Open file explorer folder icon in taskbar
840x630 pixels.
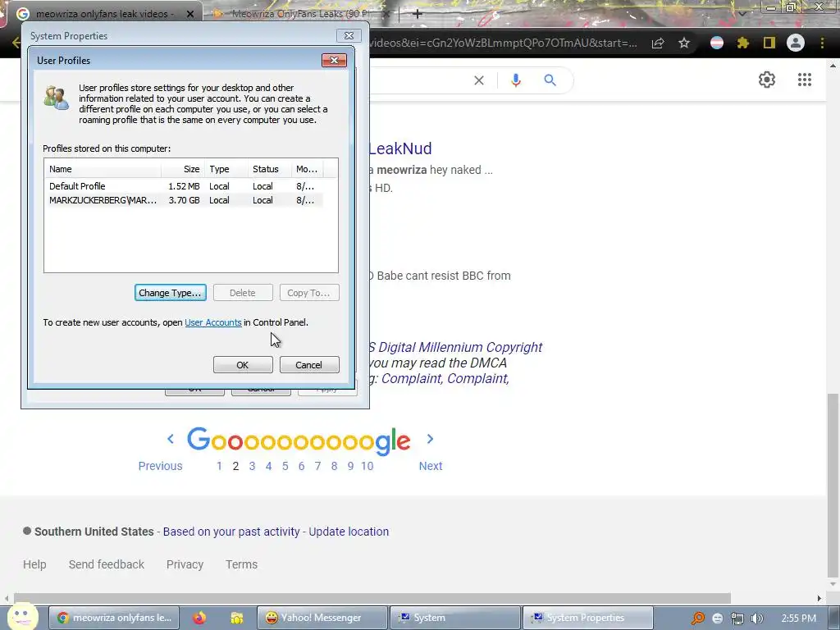pyautogui.click(x=236, y=618)
